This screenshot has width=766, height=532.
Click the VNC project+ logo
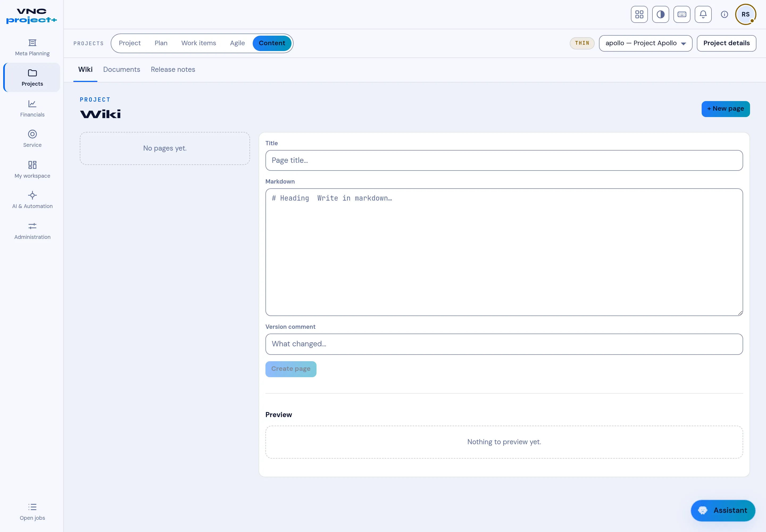32,16
